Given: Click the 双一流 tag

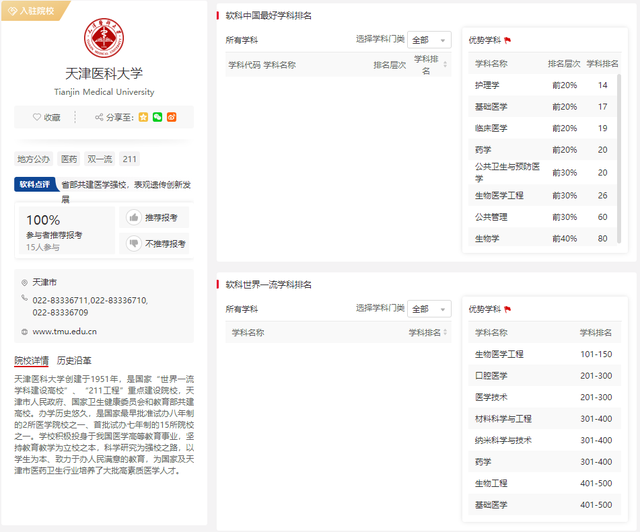Looking at the screenshot, I should click(x=100, y=159).
